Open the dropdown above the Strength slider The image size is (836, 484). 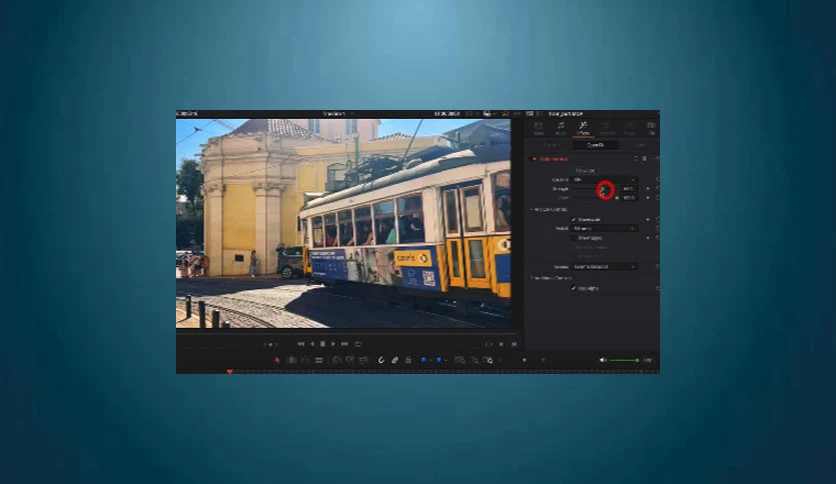point(605,180)
